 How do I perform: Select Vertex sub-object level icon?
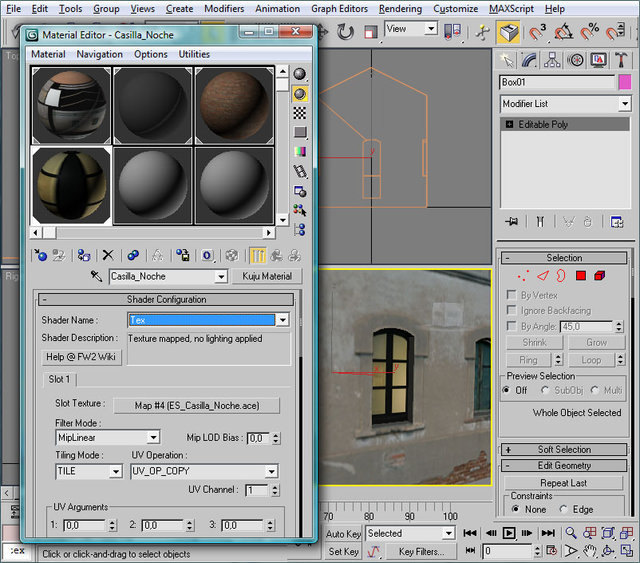[522, 275]
